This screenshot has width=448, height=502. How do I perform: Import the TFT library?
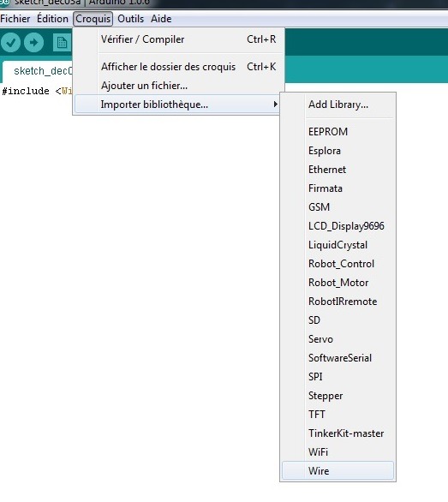[337, 415]
